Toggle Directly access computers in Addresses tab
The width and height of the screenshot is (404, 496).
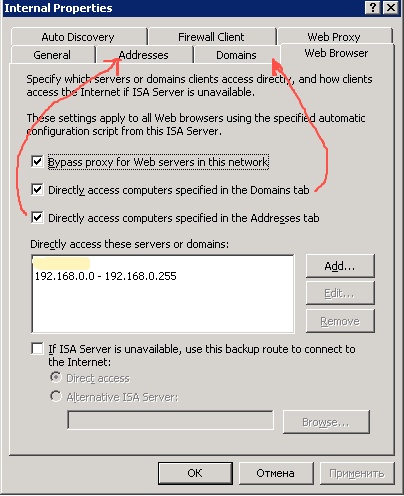pos(37,218)
